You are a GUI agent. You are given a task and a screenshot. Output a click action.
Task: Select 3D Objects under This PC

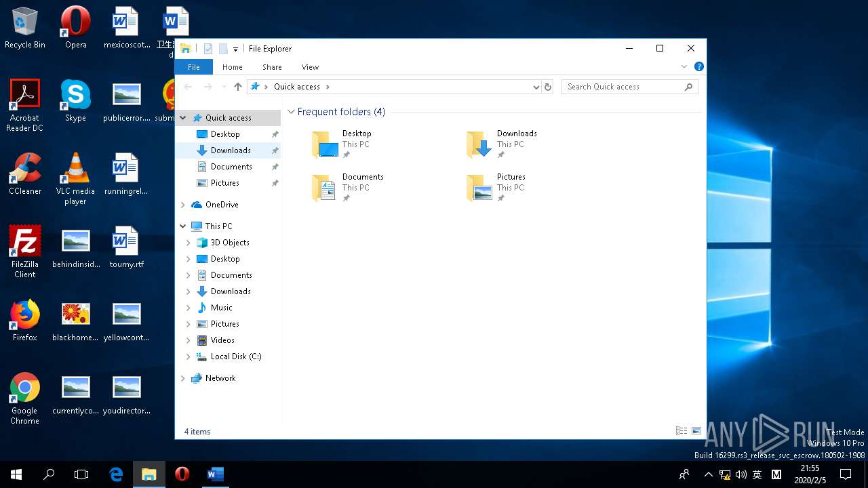pyautogui.click(x=230, y=243)
